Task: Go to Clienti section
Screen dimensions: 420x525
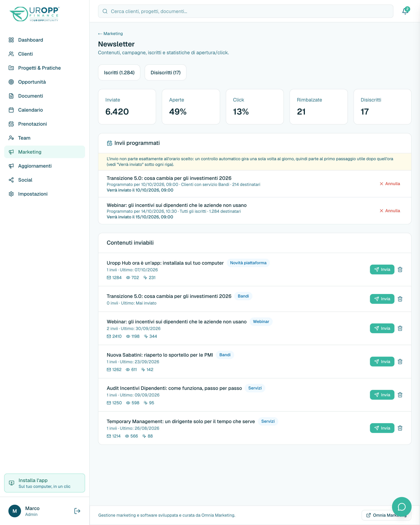Action: [x=45, y=54]
